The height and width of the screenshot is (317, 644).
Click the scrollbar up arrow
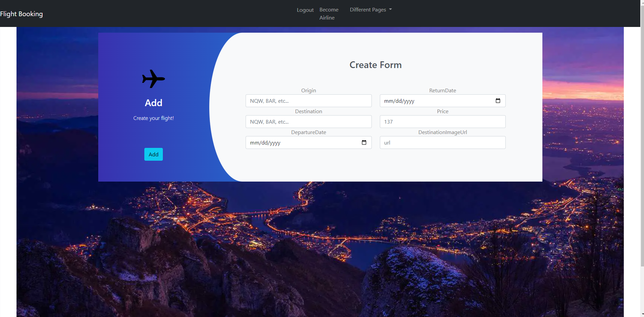point(641,2)
